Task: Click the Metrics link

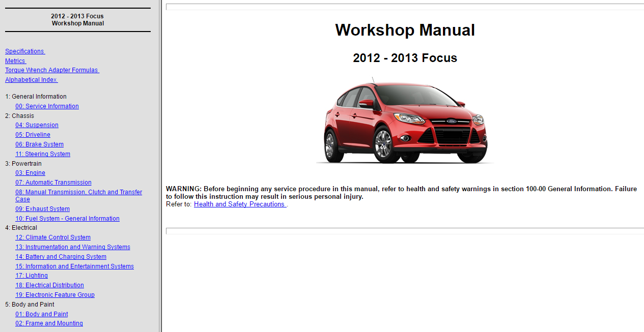Action: pyautogui.click(x=15, y=61)
